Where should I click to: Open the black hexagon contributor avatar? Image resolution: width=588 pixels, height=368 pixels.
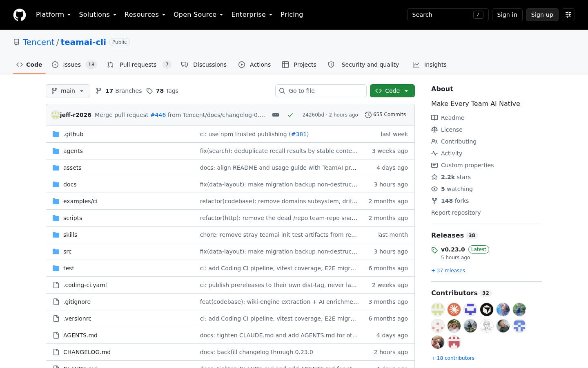pos(487,310)
